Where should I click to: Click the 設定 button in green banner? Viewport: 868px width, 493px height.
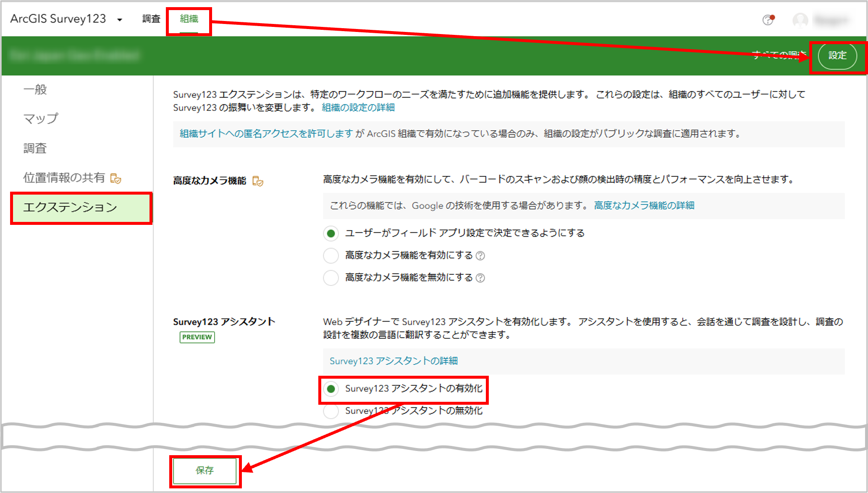point(837,55)
